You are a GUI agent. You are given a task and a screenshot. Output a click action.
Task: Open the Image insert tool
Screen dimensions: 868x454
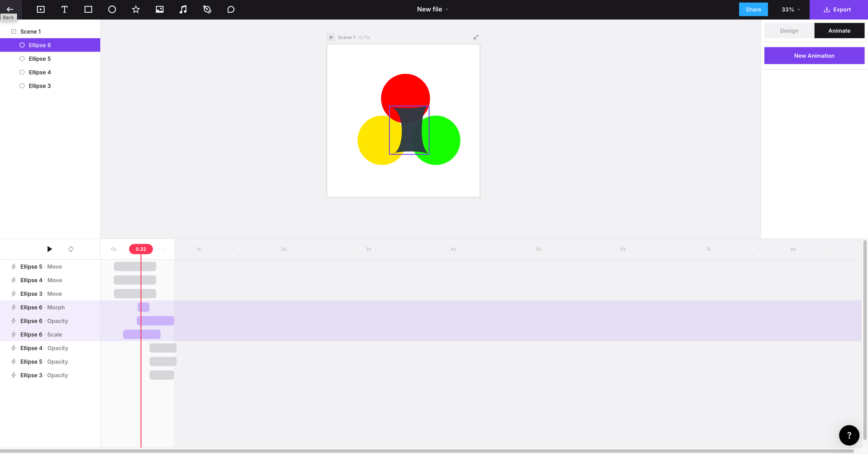pos(160,10)
